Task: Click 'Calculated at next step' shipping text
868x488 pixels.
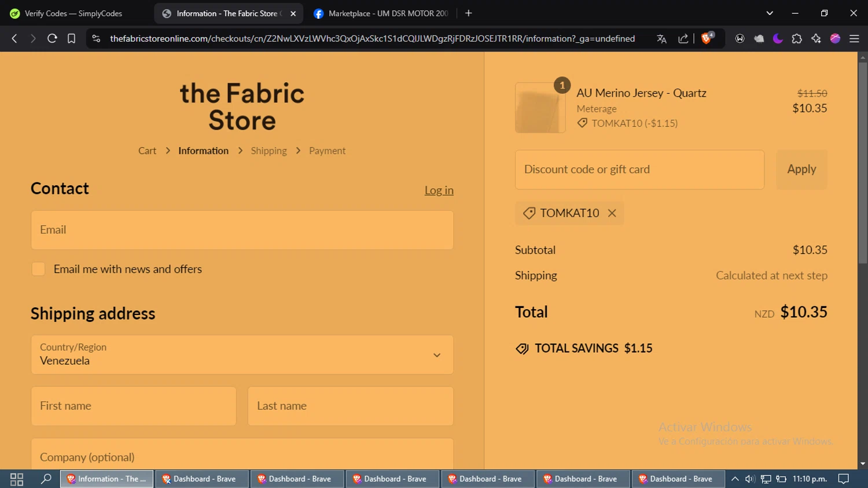Action: 771,276
